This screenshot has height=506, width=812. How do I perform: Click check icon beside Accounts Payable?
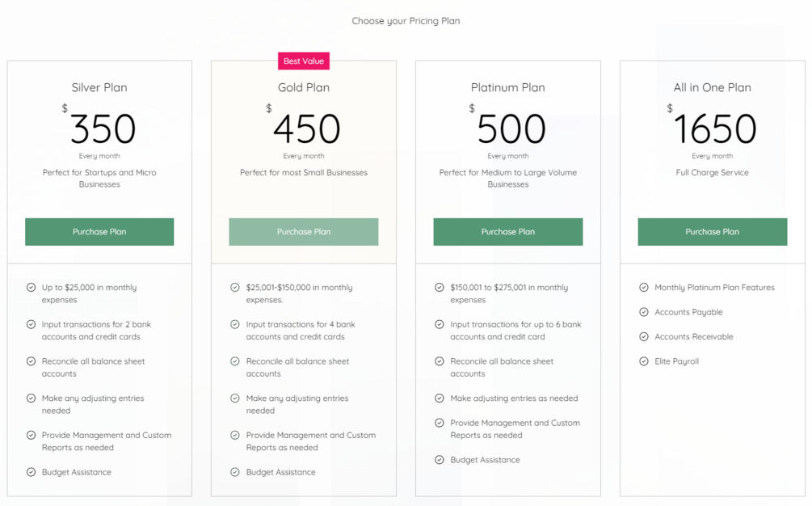coord(644,312)
